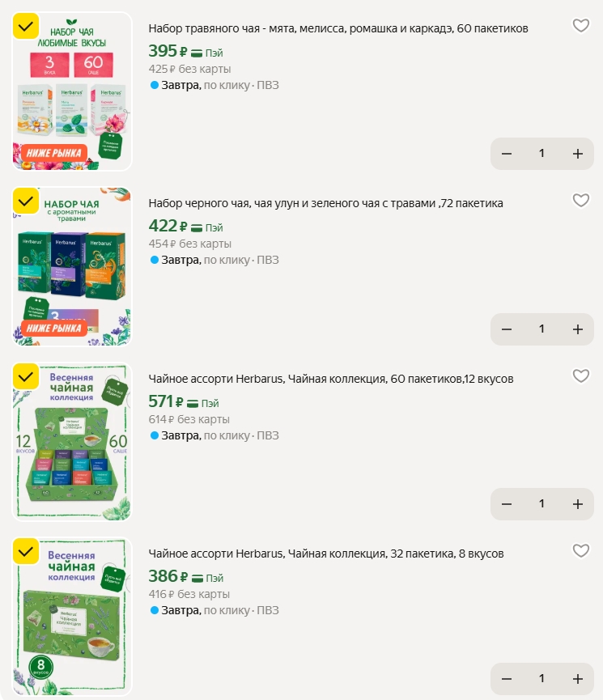Open the herbal tea mint, melissa product title

click(x=338, y=28)
